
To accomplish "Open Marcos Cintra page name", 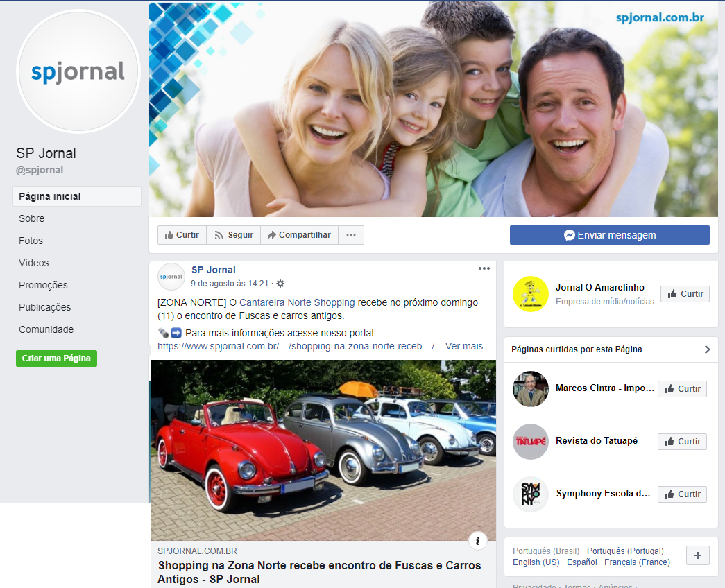I will (605, 388).
